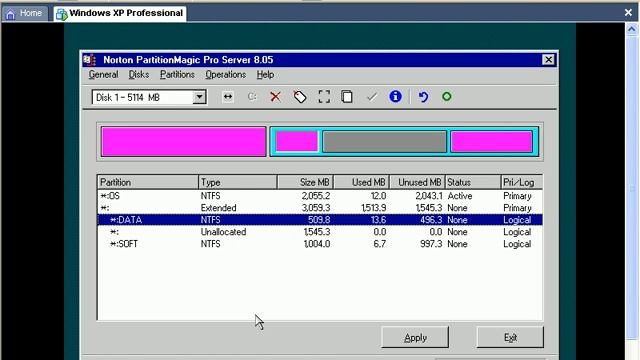Click the Home tab house icon
The image size is (640, 360).
click(10, 15)
